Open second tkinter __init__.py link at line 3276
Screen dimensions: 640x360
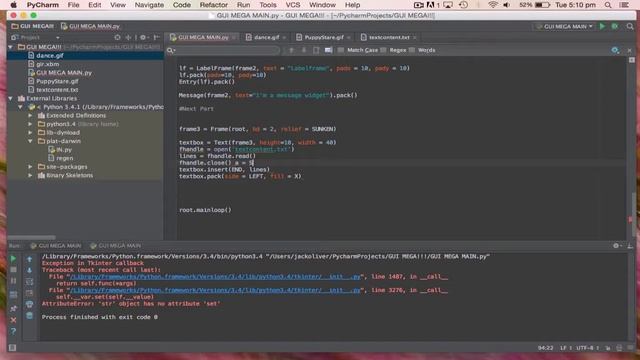tap(215, 290)
